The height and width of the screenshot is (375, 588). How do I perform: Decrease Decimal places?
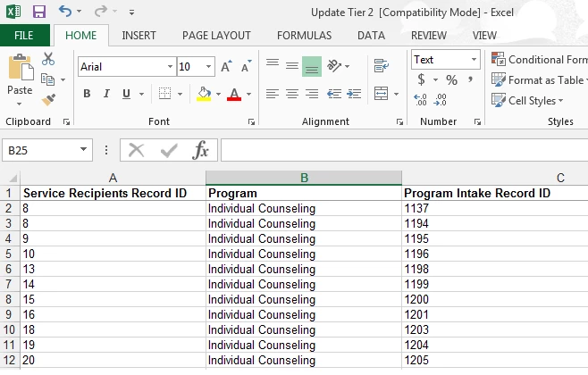point(440,100)
